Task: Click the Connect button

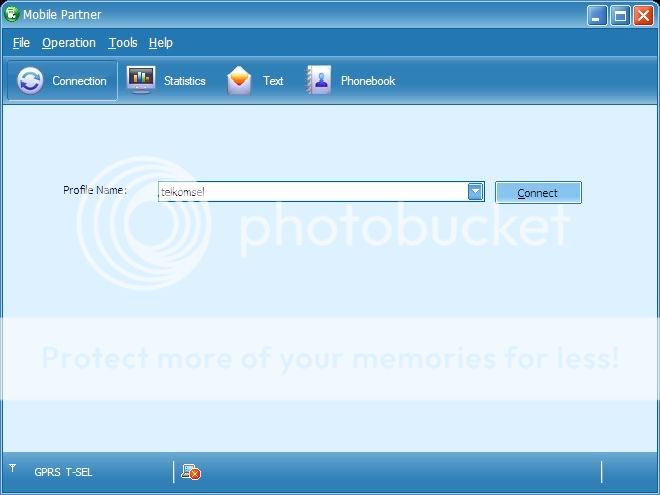Action: (538, 192)
